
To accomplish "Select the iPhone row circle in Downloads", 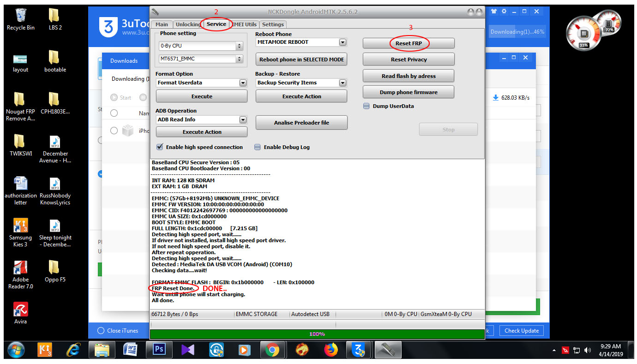I will click(x=114, y=131).
